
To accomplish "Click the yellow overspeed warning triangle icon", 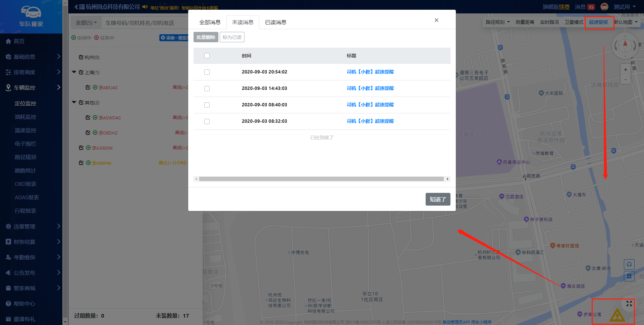I will (617, 316).
